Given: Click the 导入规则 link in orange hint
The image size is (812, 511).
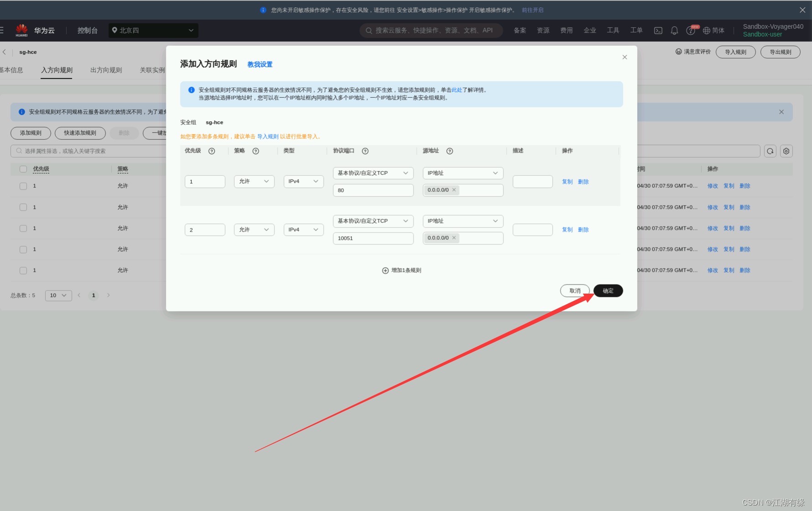Looking at the screenshot, I should [x=268, y=137].
